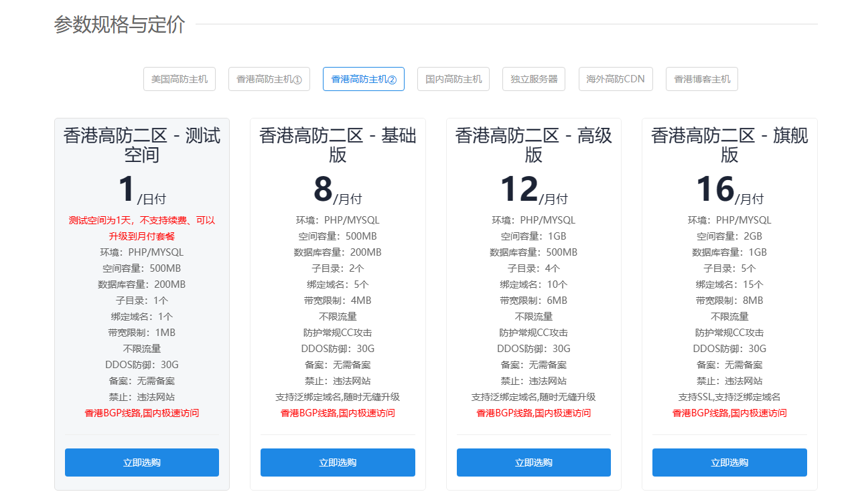Select the 香港高防二区 - 旗舰版 card heading
The height and width of the screenshot is (504, 848).
point(729,145)
